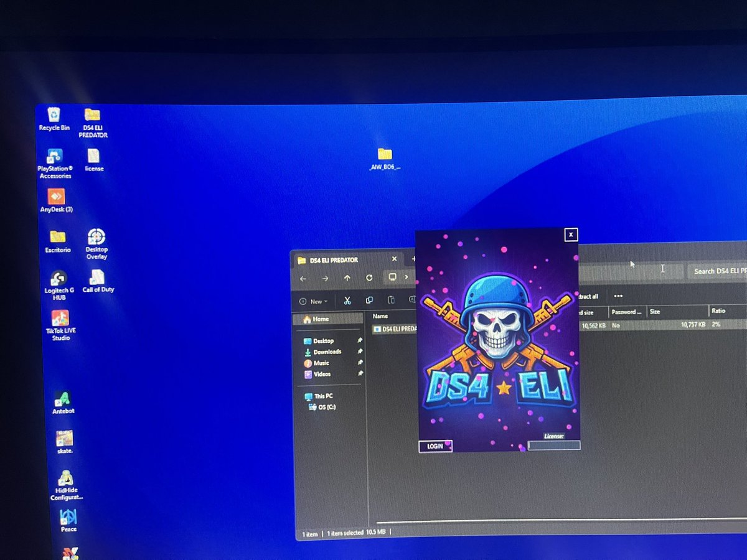Select the PlayStation Accessories desktop shortcut
Screen dimensions: 747x560
tap(55, 164)
